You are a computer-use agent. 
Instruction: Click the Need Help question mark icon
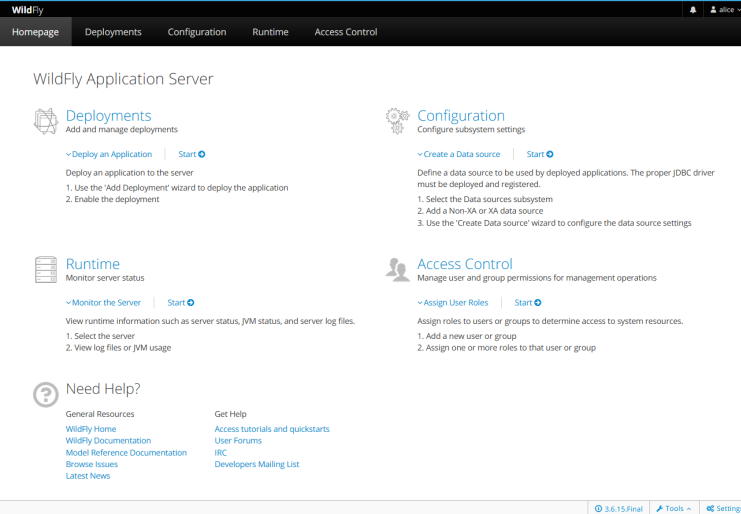46,394
